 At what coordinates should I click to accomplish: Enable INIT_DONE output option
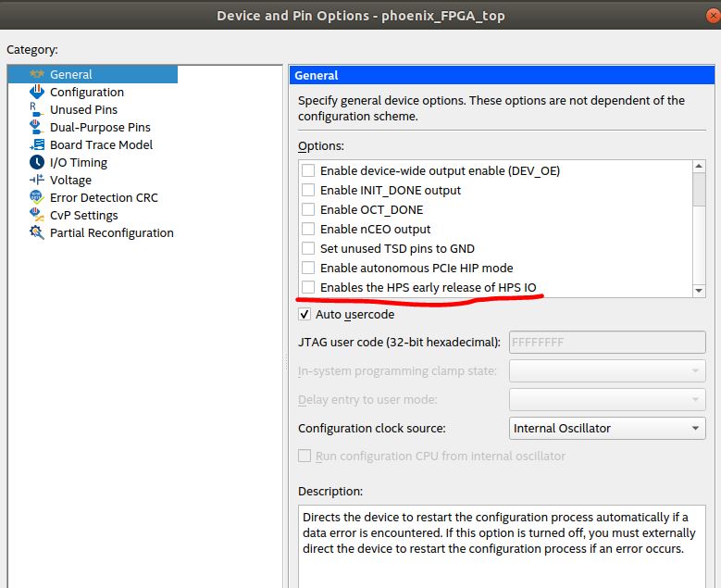(x=308, y=191)
